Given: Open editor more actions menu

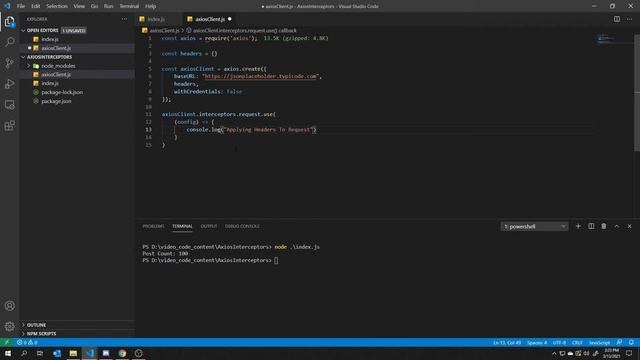Looking at the screenshot, I should 629,19.
